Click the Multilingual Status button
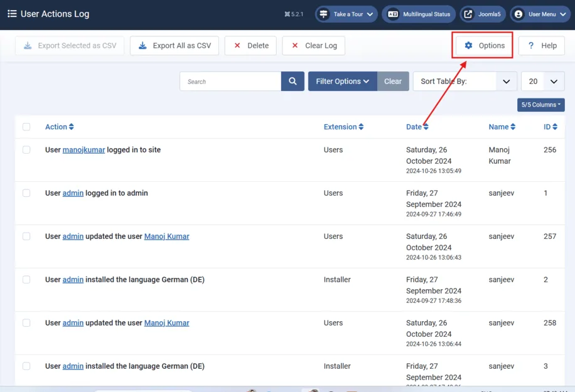575x392 pixels. coord(419,14)
